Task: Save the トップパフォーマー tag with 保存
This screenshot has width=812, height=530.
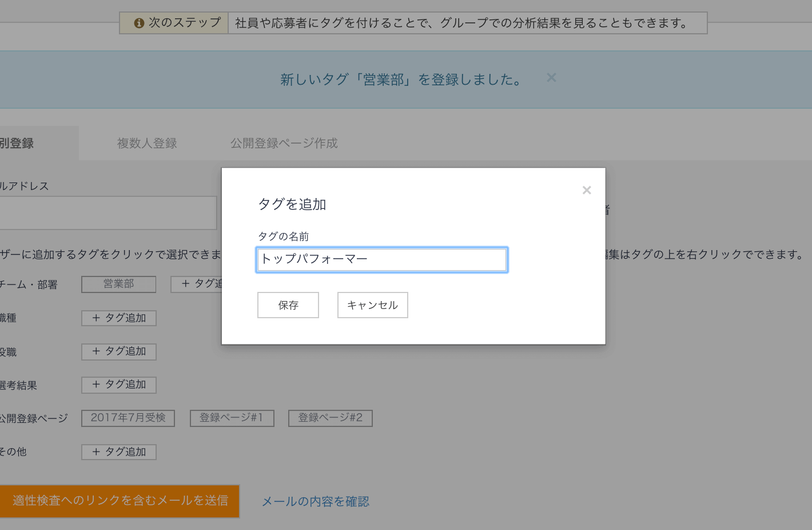Action: point(288,305)
